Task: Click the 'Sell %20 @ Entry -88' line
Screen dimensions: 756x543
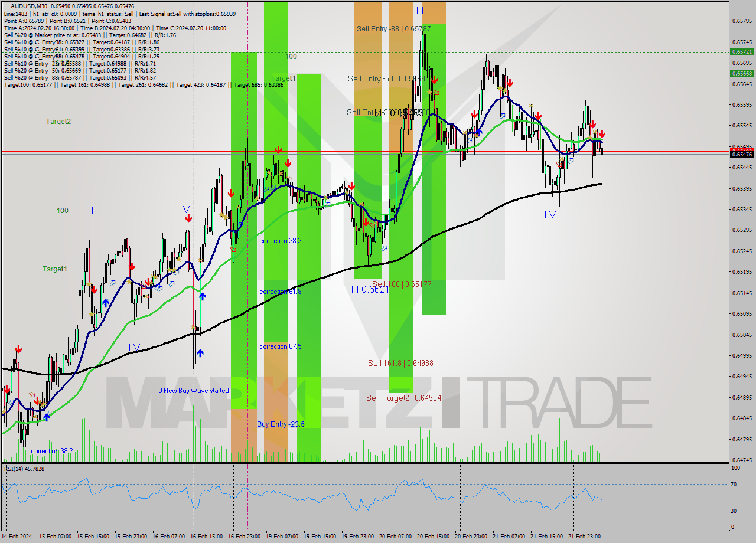Action: pos(80,78)
